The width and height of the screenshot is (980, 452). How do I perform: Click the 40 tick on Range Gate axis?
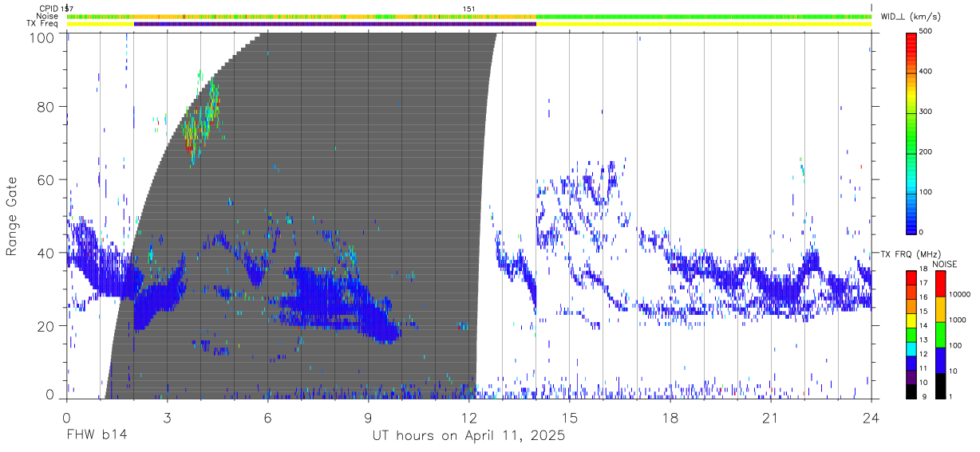pyautogui.click(x=47, y=253)
